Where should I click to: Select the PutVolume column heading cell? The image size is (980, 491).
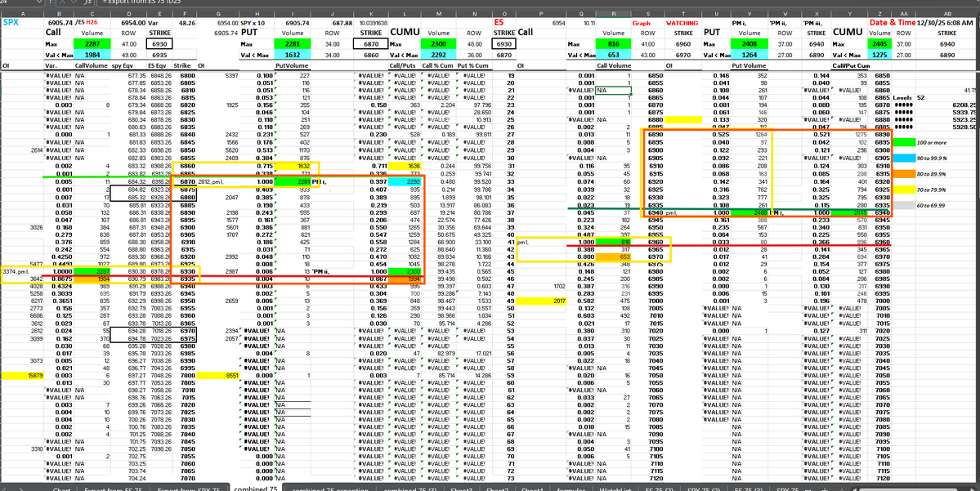(x=293, y=65)
